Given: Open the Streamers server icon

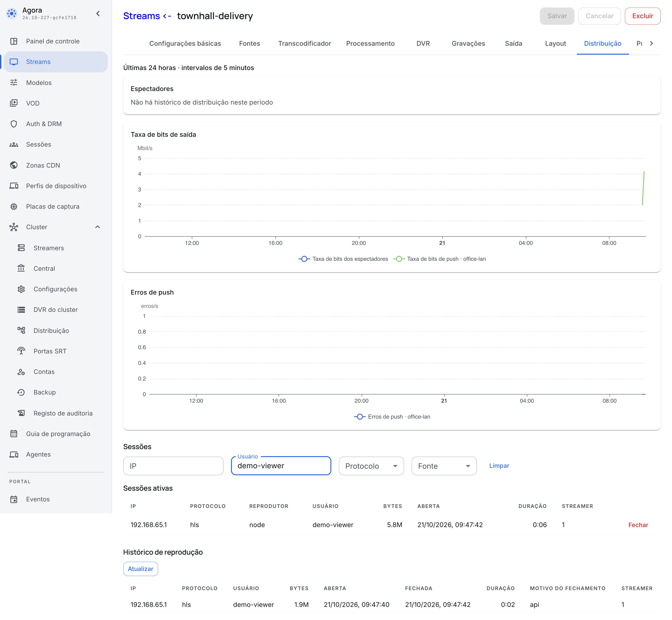Looking at the screenshot, I should (x=21, y=248).
